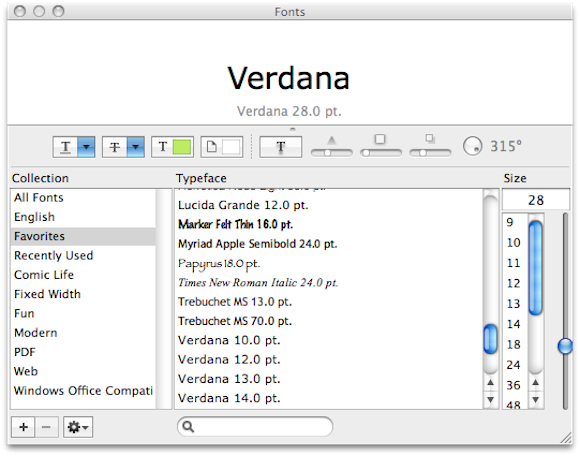This screenshot has height=456, width=580.
Task: Choose Trebuchet MS 13.0 pt.
Action: [x=329, y=301]
